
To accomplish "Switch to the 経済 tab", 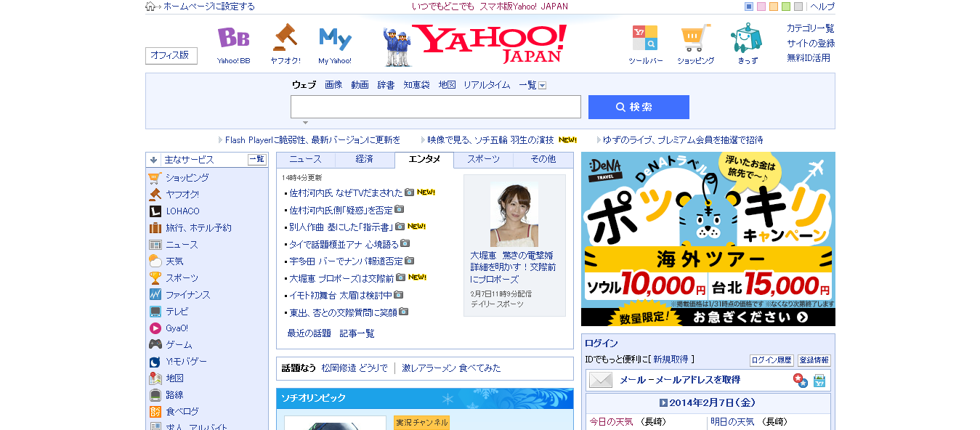I will (x=365, y=159).
